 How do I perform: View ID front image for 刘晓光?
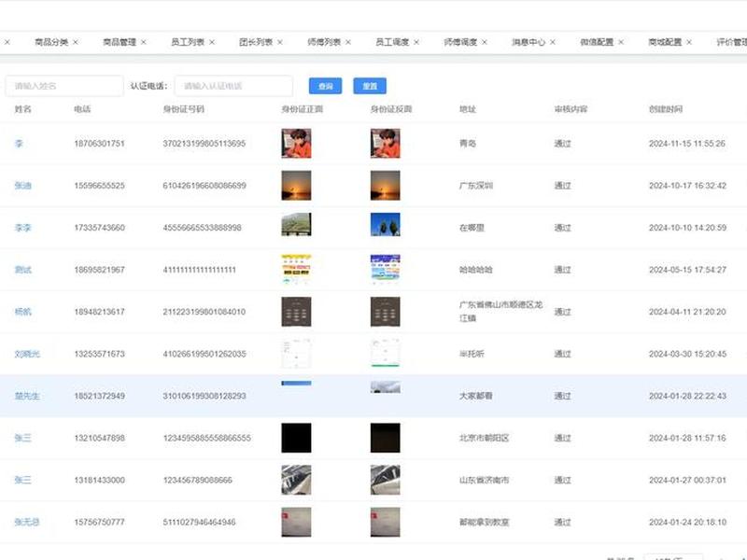tap(296, 354)
